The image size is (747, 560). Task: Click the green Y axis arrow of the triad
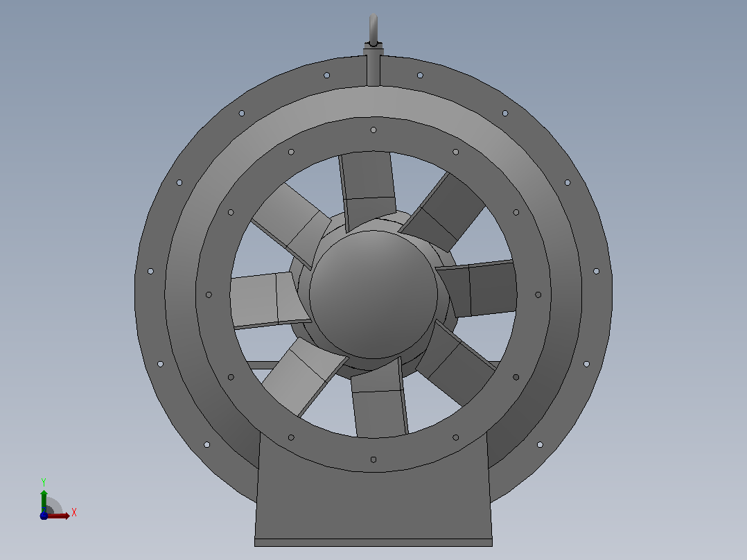tap(44, 501)
